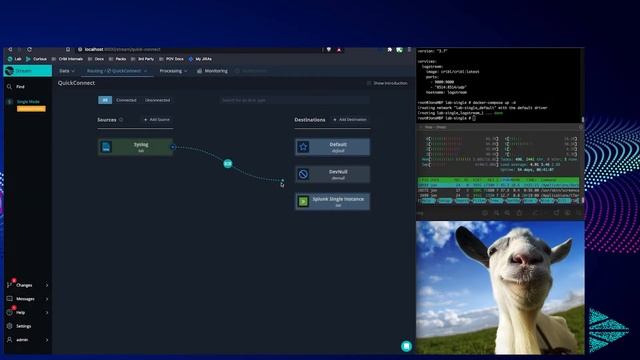The image size is (640, 360).
Task: Click the Help icon in sidebar
Action: 9,313
